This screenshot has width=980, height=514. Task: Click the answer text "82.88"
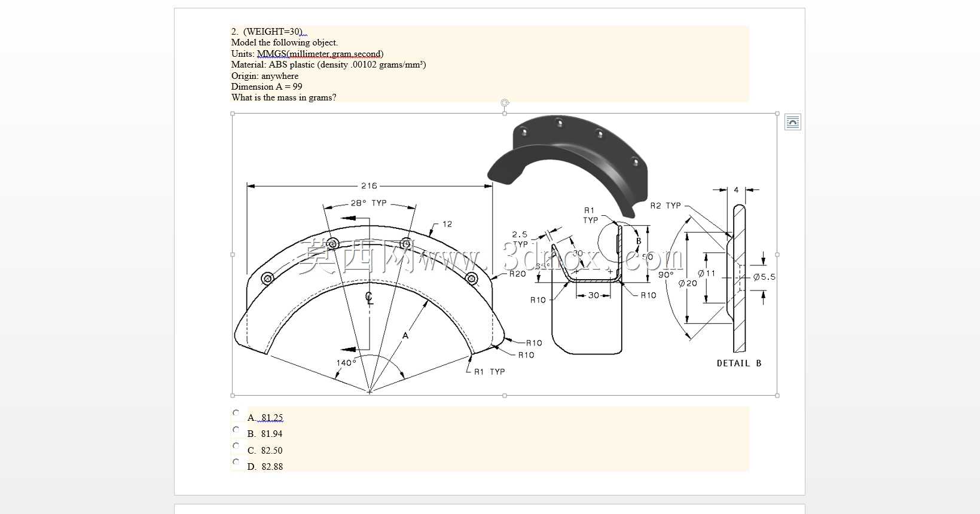272,467
